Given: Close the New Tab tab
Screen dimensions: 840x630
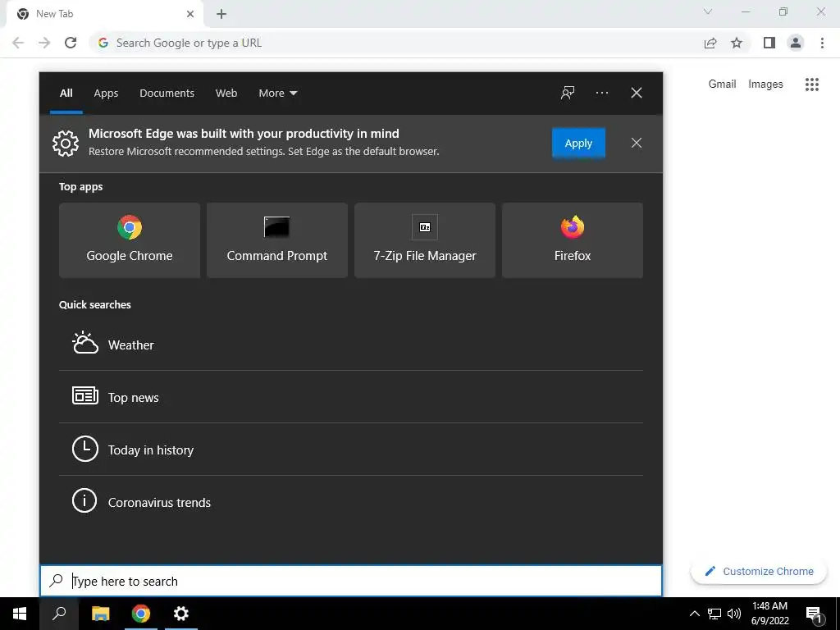Looking at the screenshot, I should coord(190,14).
